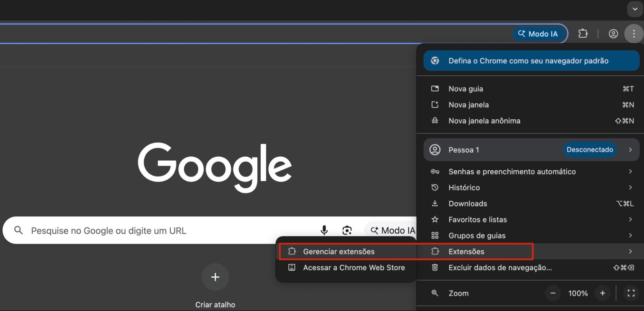Viewport: 644px width, 311px height.
Task: Click the Chrome logo in the banner
Action: (x=435, y=60)
